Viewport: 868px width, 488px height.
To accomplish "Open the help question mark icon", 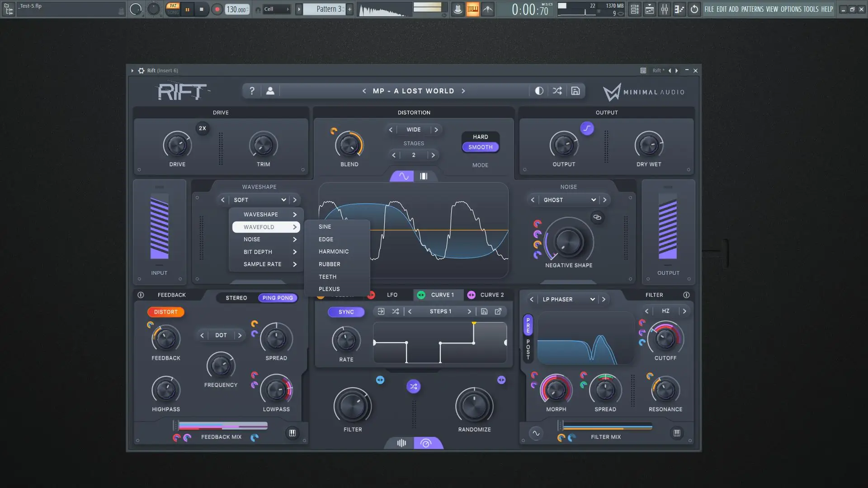I will 252,91.
